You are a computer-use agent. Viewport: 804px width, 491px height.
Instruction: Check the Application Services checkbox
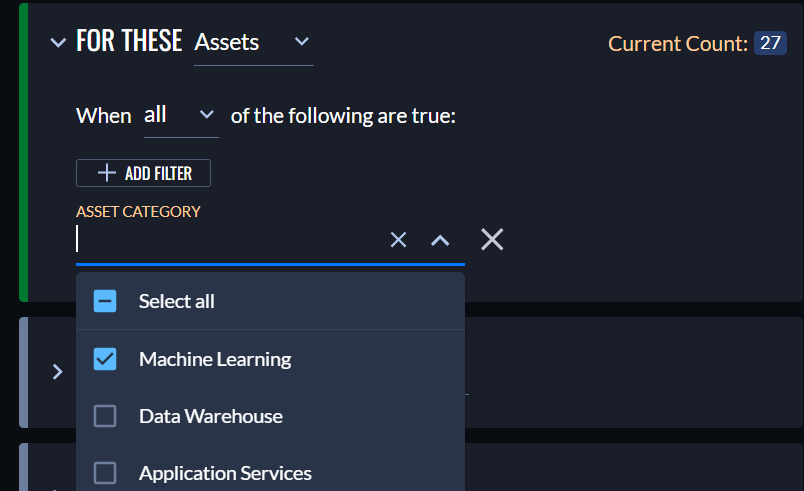tap(105, 473)
